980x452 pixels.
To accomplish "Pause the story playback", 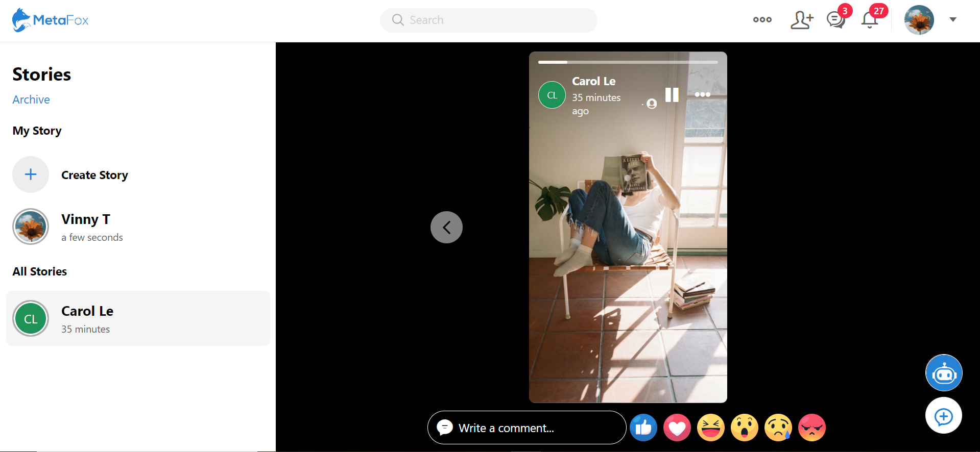I will point(672,95).
